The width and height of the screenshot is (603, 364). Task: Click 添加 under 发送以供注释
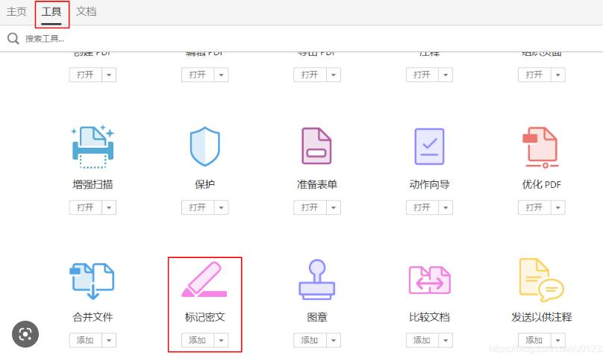[534, 340]
